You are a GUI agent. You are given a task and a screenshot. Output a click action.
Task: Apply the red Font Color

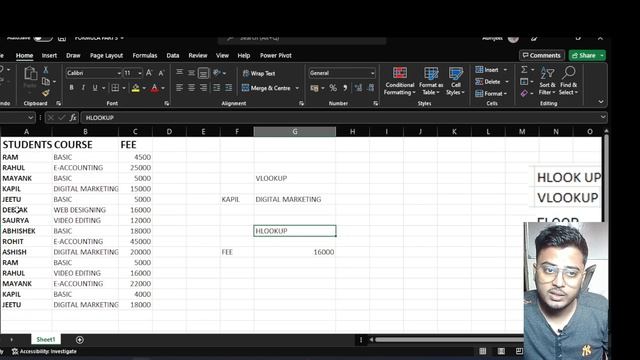click(154, 88)
